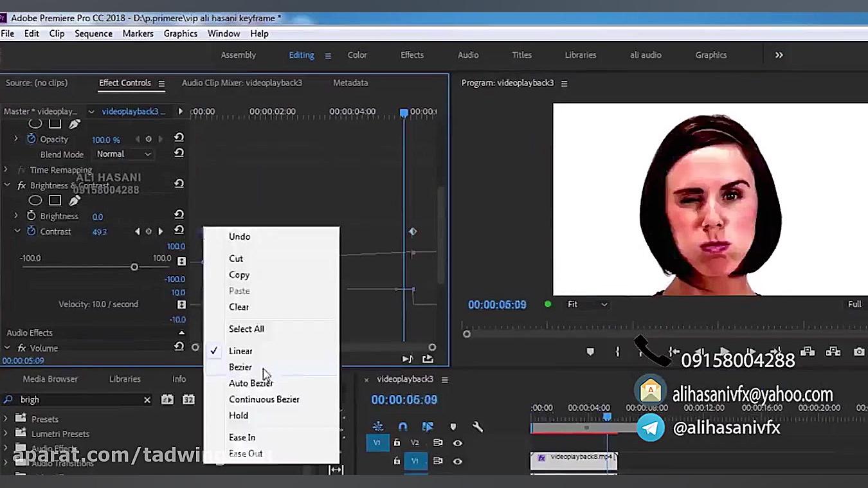Clear the effects search field

147,399
